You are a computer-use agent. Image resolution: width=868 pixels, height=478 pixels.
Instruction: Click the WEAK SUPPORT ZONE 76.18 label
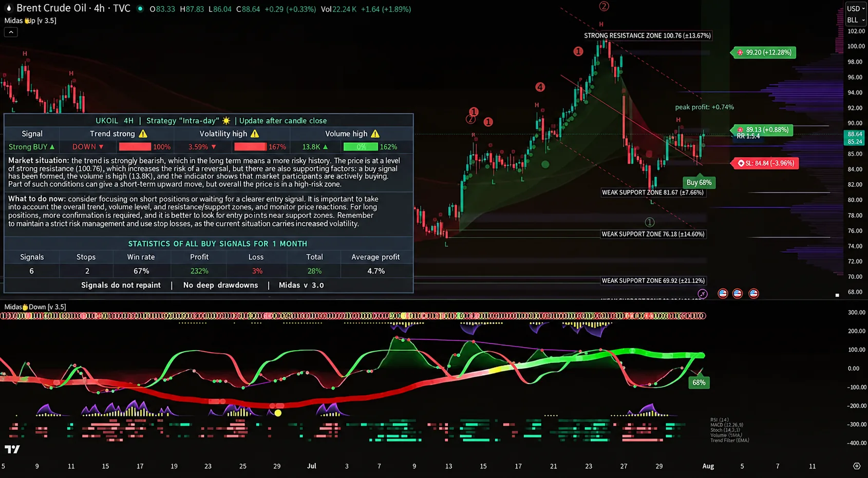[653, 234]
